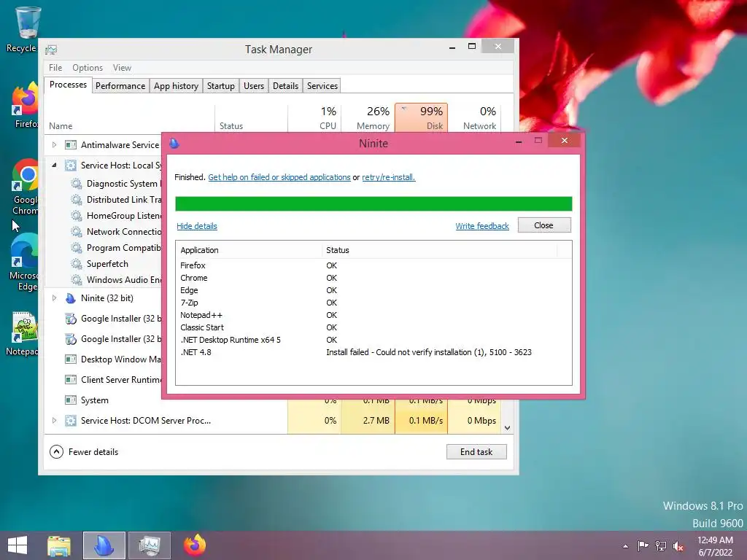Screen dimensions: 747x560
Task: Switch to the Details tab
Action: 285,86
